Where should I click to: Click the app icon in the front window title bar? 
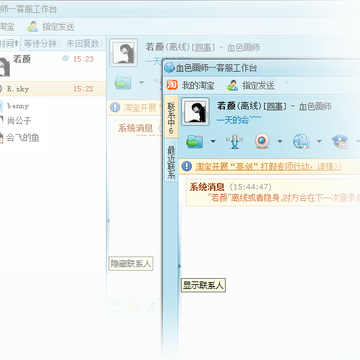pyautogui.click(x=170, y=68)
